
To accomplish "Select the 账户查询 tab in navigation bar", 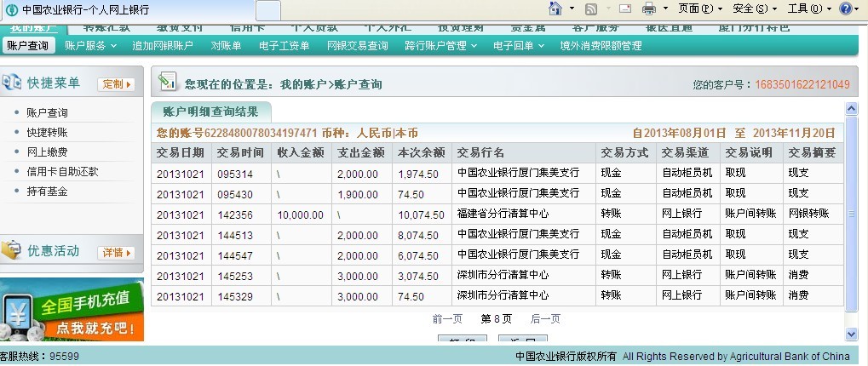I will coord(27,46).
